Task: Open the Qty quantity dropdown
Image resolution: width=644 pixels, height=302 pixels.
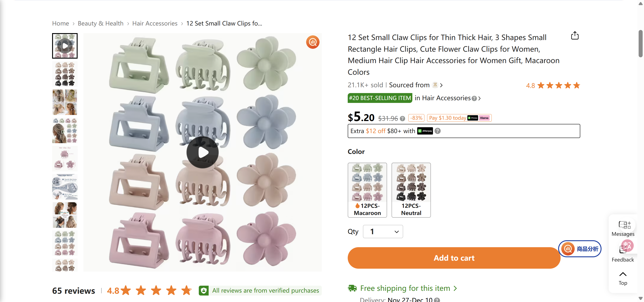Action: coord(383,232)
